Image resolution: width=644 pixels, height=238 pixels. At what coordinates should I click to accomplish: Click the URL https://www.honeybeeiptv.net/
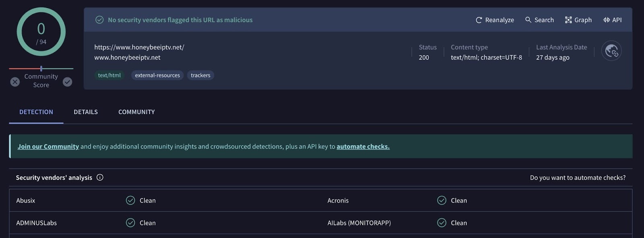point(139,47)
